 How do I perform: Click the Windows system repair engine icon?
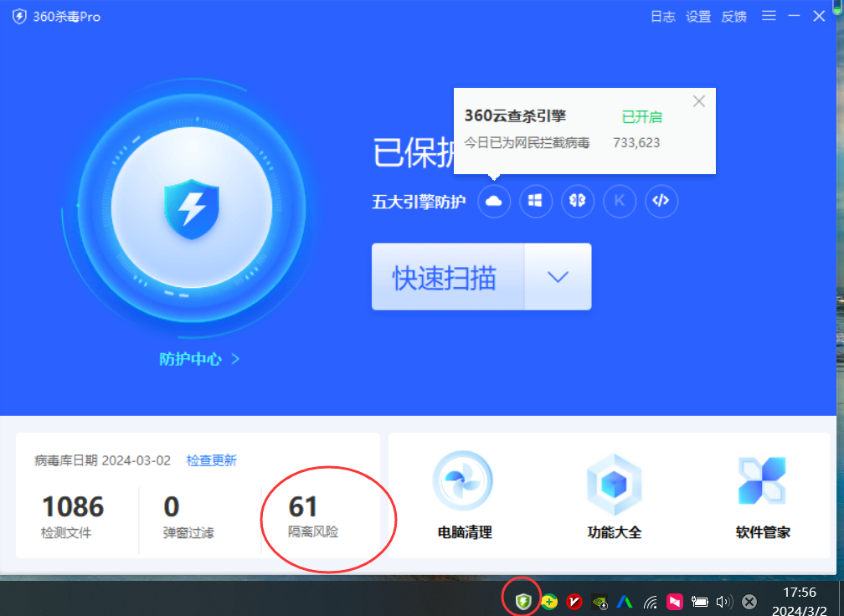click(536, 201)
